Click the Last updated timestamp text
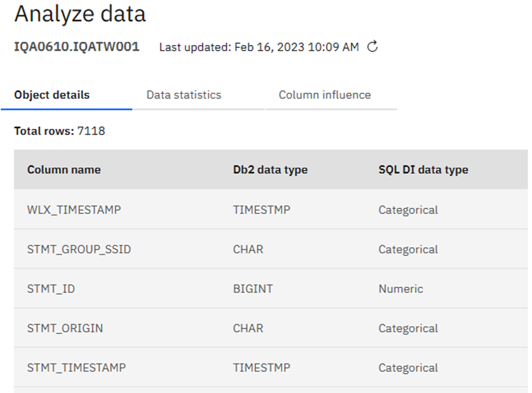 point(258,48)
